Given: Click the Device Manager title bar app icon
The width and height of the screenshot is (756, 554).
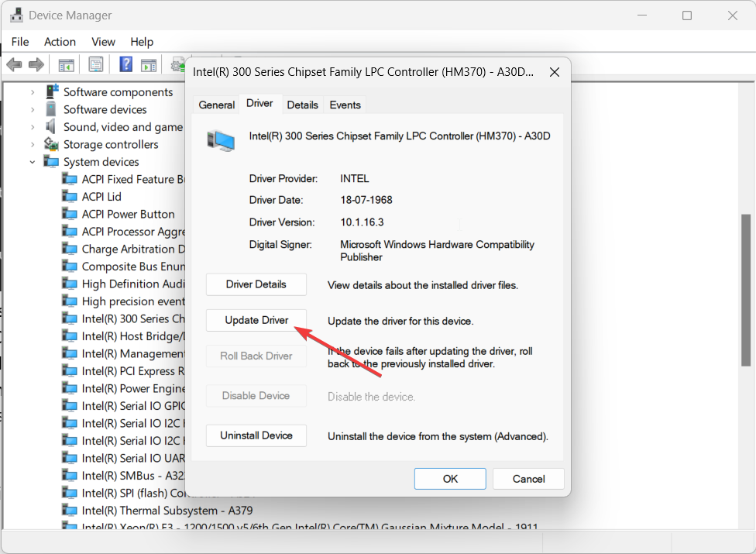Looking at the screenshot, I should 16,15.
